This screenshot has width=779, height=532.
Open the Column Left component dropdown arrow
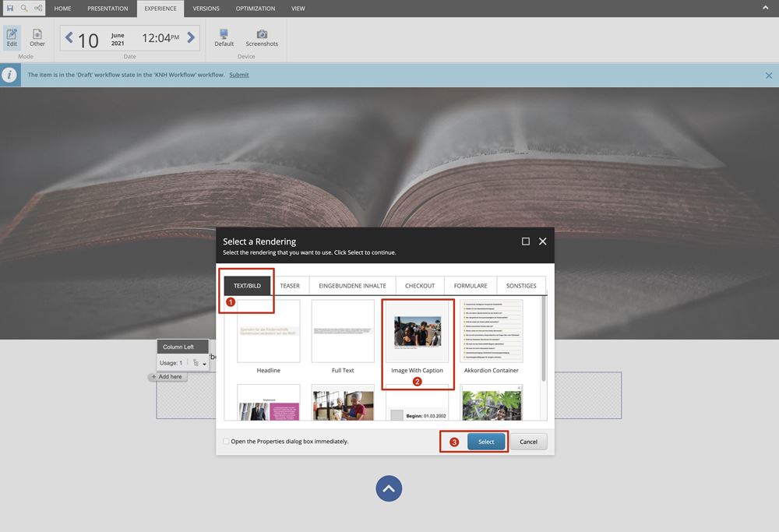click(x=204, y=364)
